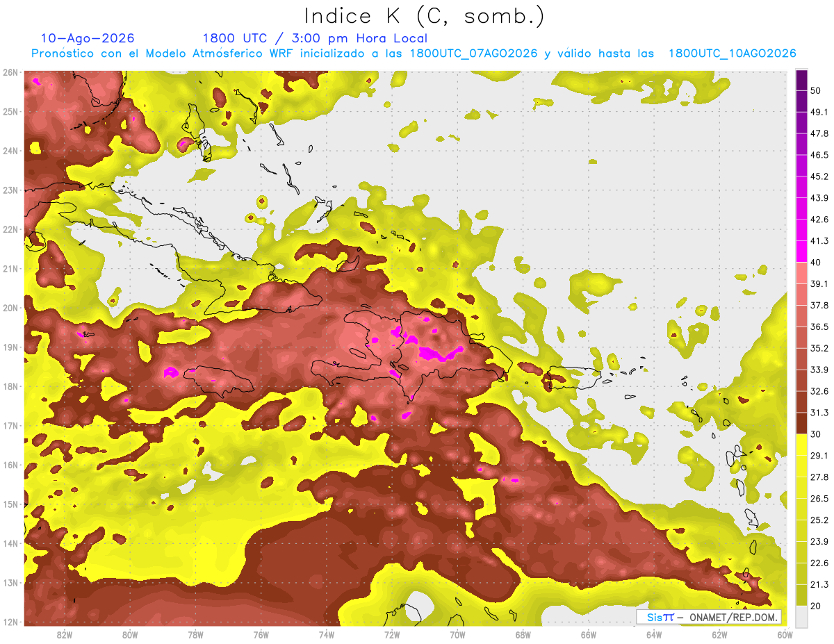
Task: Click the colorbar label "25.2"
Action: (x=819, y=520)
